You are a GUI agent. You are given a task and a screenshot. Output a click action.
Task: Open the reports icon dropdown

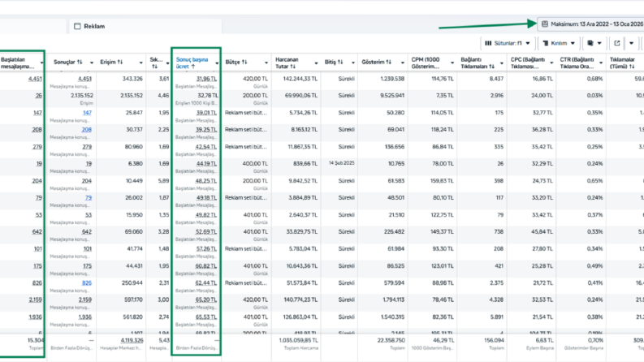point(594,43)
